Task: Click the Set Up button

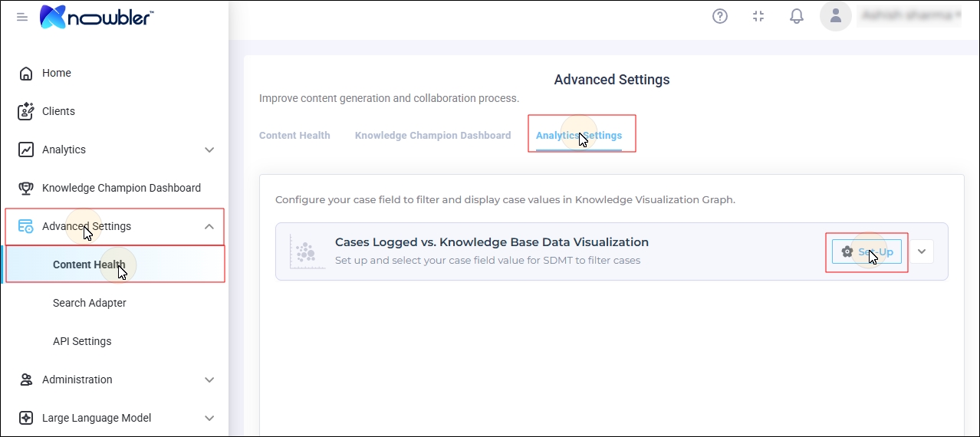Action: click(867, 251)
